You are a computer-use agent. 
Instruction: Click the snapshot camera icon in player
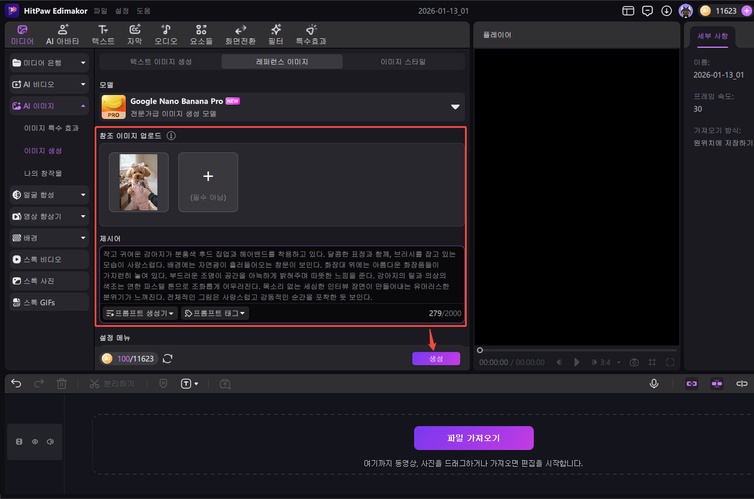click(634, 362)
